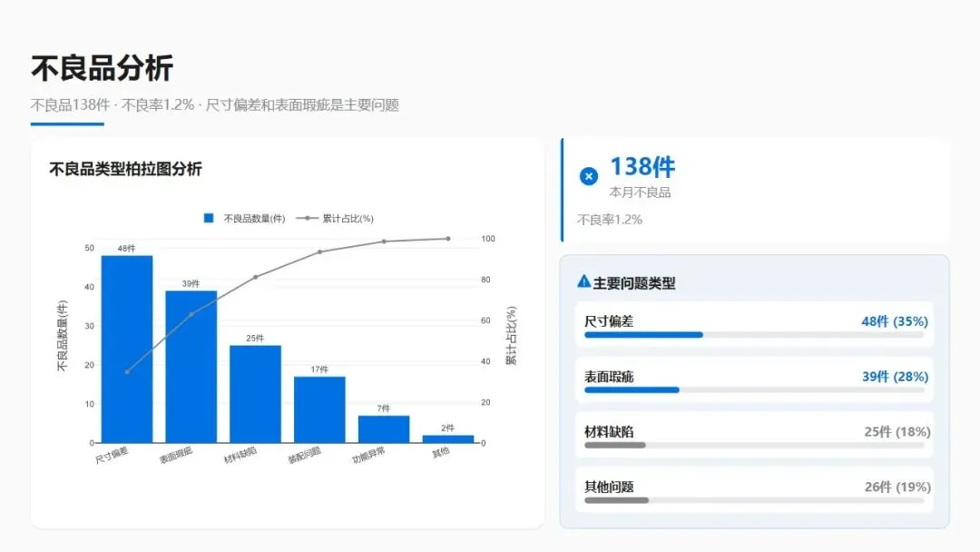Click the 尺寸偏差 progress bar

(754, 335)
